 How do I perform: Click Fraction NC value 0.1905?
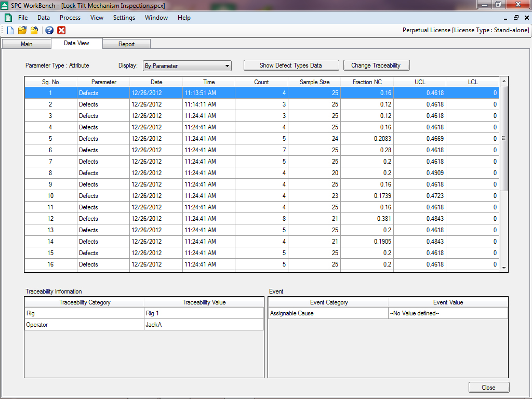point(367,242)
